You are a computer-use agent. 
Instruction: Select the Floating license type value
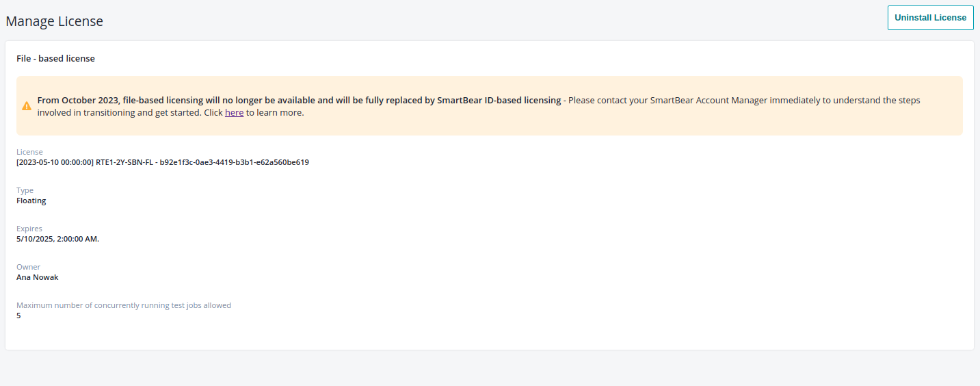tap(31, 201)
